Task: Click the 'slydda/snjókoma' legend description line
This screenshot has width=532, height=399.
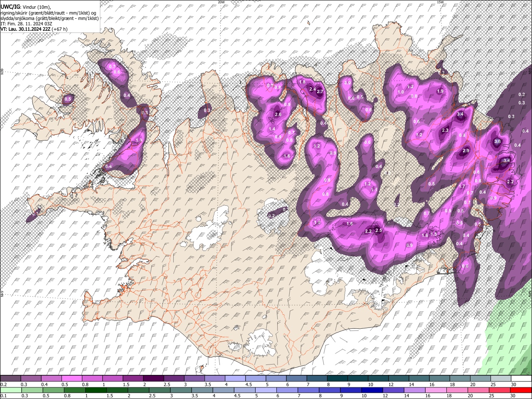Action: pyautogui.click(x=49, y=18)
